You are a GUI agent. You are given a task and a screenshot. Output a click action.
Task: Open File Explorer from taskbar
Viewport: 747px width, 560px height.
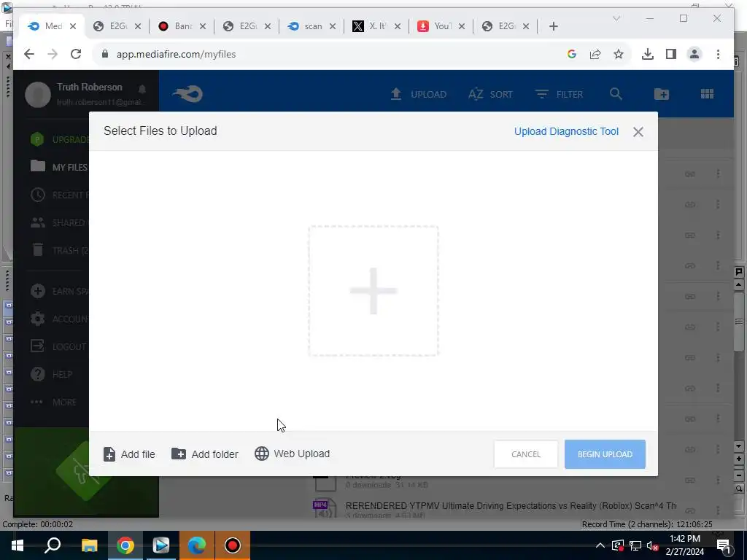tap(89, 545)
